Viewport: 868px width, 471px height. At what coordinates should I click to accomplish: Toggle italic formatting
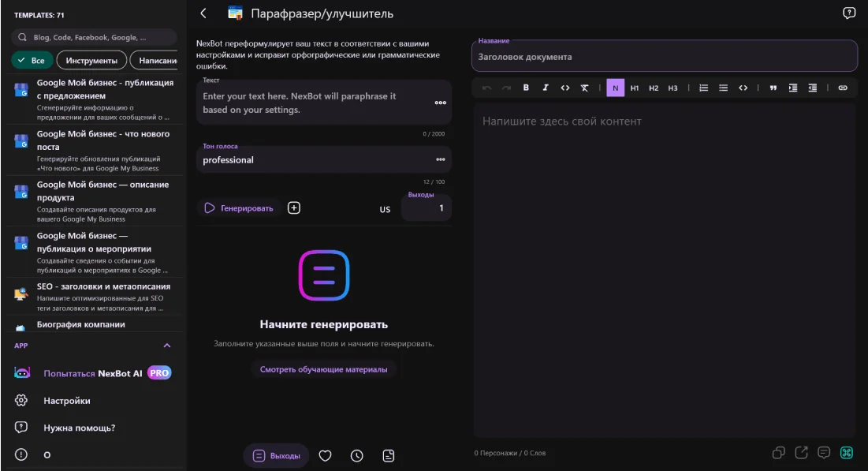click(546, 88)
